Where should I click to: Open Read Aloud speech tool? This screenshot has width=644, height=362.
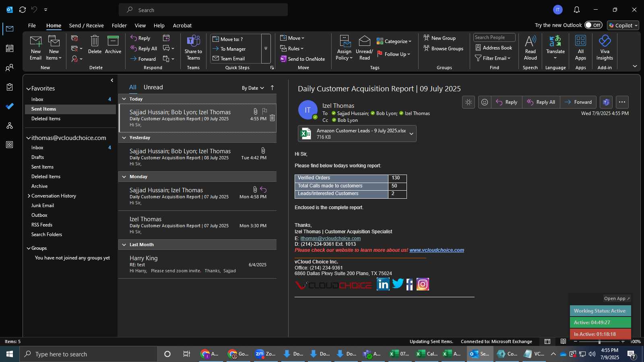[530, 47]
